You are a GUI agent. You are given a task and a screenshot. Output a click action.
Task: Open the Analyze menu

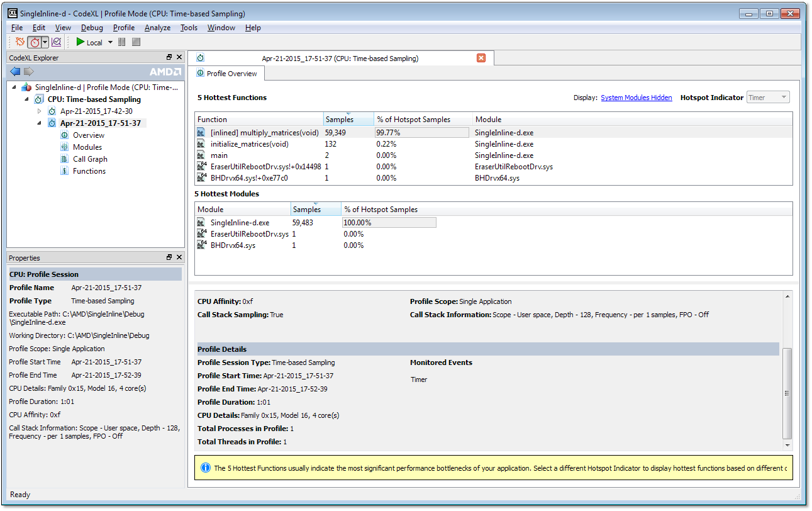pos(157,28)
